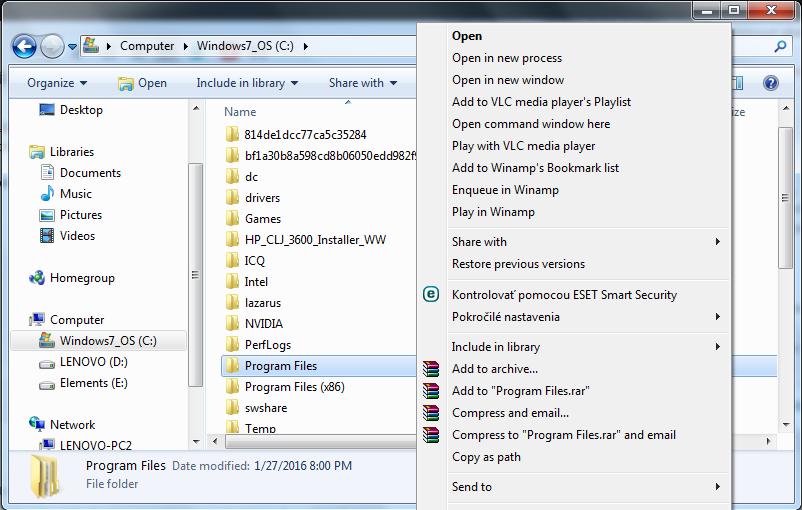Click the Pictures library icon
Image resolution: width=802 pixels, height=510 pixels.
[x=47, y=215]
